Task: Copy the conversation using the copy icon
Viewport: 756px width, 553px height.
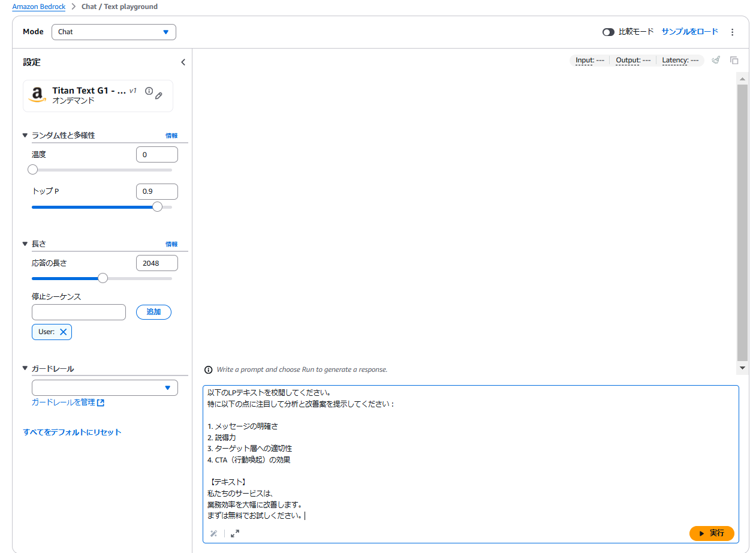Action: pos(734,60)
